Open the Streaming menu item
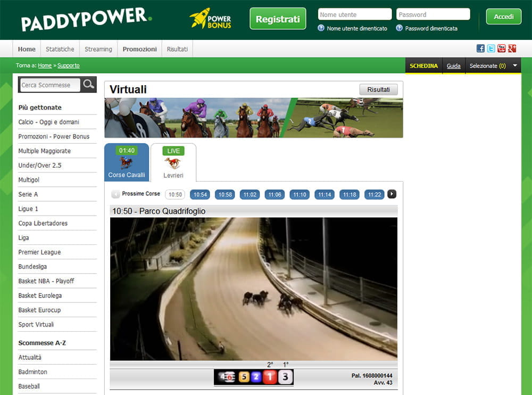Image resolution: width=532 pixels, height=395 pixels. click(x=98, y=49)
